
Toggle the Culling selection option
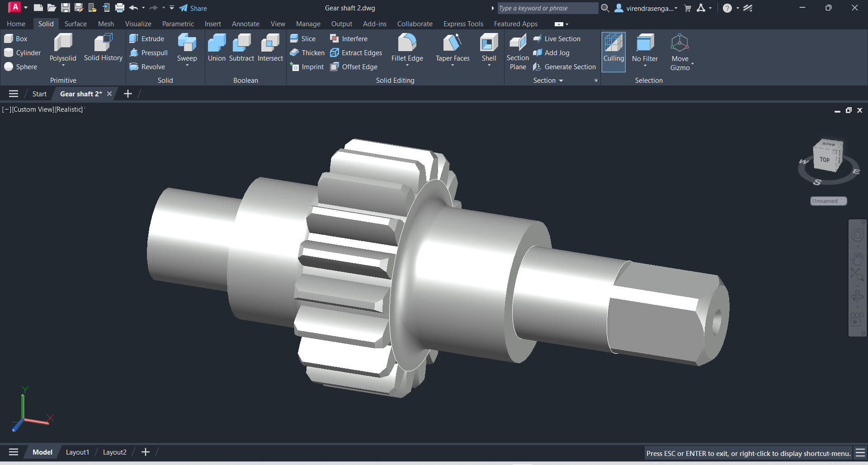[613, 52]
